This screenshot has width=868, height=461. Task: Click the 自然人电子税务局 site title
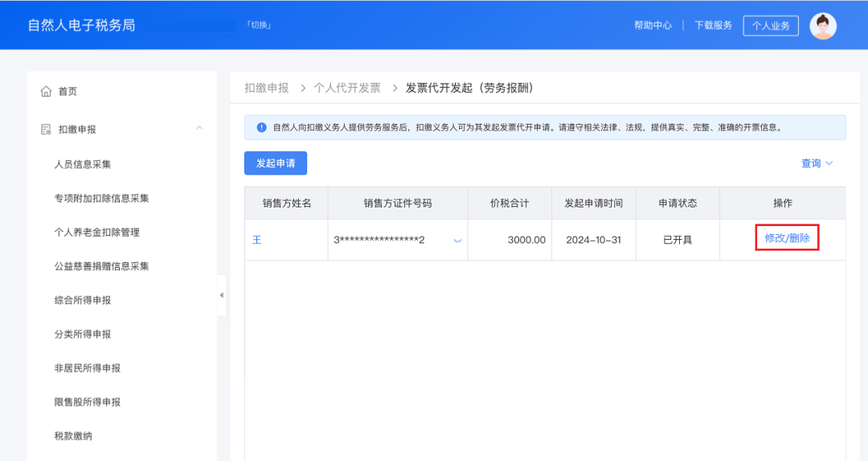[81, 26]
